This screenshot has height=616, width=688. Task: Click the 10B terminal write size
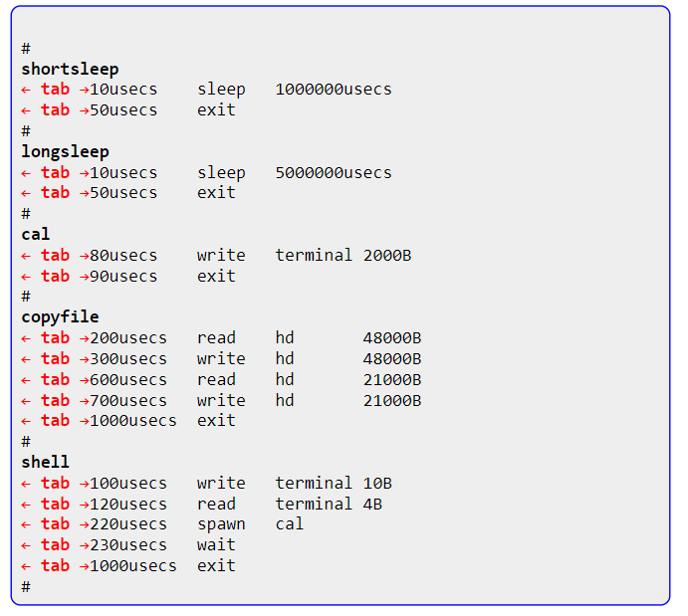point(377,483)
